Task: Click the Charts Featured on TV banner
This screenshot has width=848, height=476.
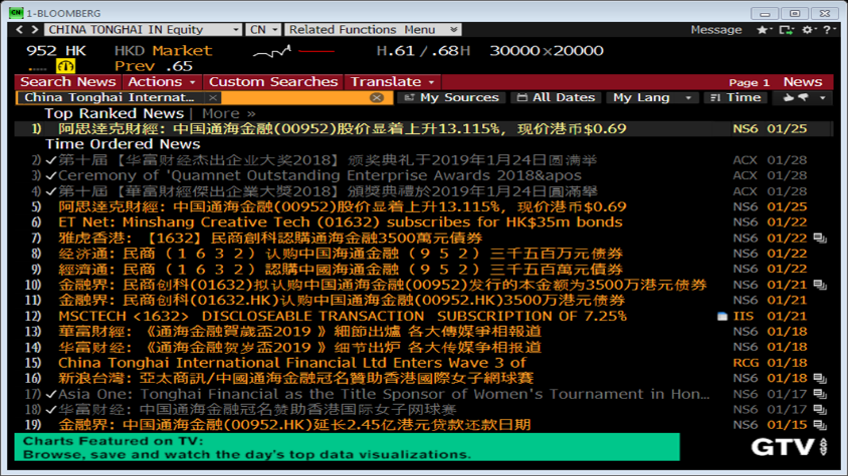Action: 346,447
